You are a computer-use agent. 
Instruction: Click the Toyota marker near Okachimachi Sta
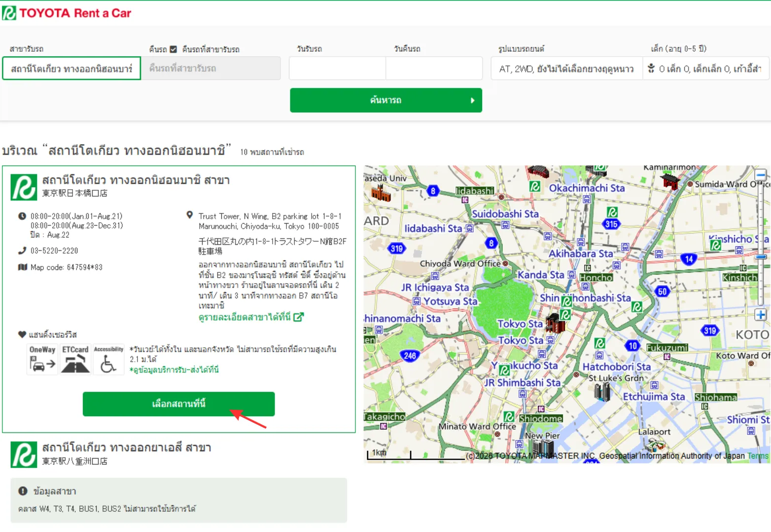click(535, 187)
